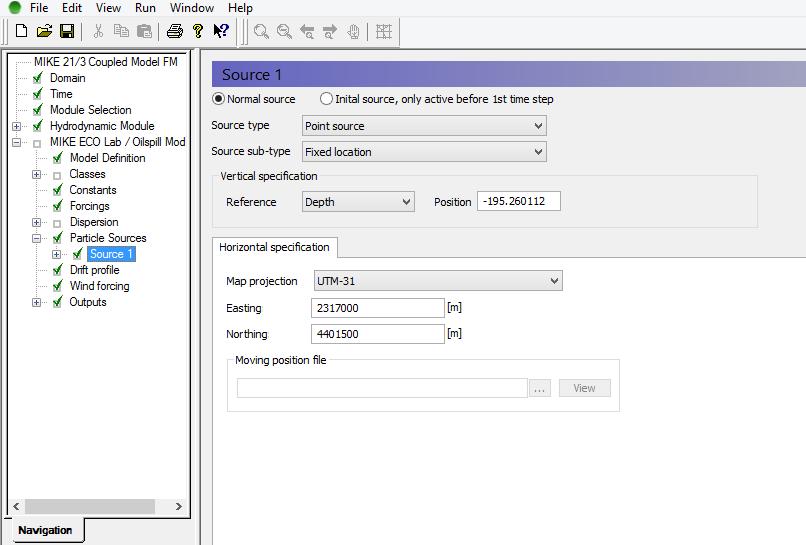The image size is (806, 545).
Task: Click the tree scrollbar right arrow
Action: click(178, 506)
